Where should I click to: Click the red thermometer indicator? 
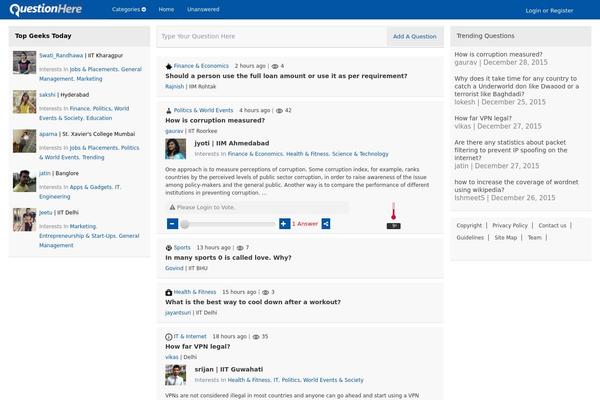pos(393,211)
